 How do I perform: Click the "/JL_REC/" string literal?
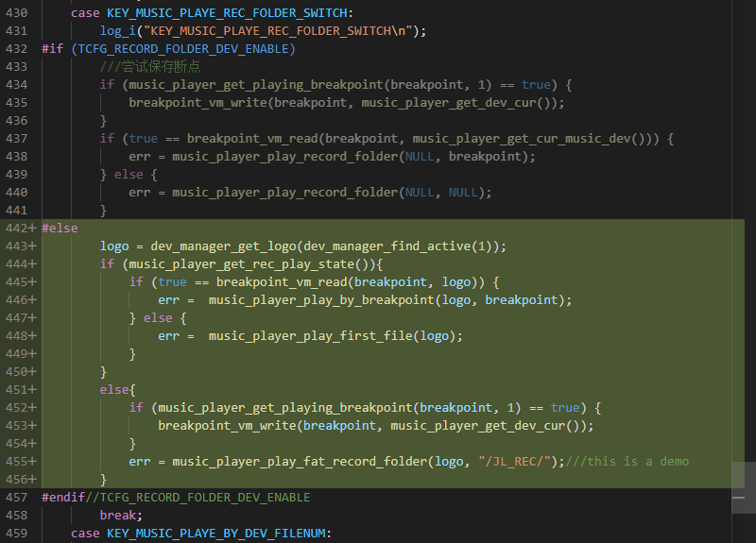pyautogui.click(x=514, y=462)
